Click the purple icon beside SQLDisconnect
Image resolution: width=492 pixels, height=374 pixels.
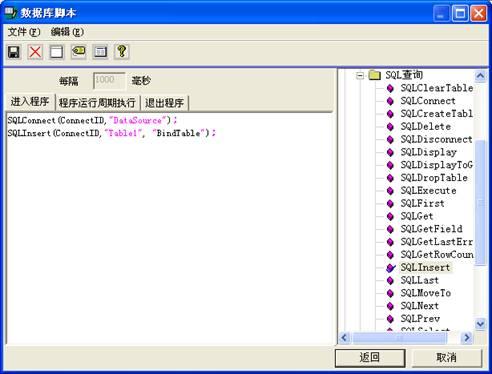point(390,139)
